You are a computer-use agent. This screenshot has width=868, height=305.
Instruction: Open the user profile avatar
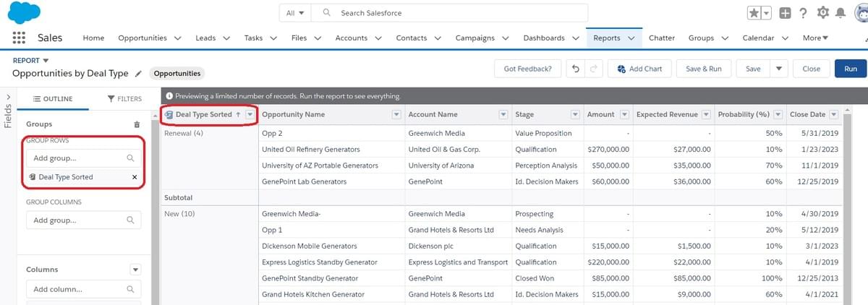[860, 13]
